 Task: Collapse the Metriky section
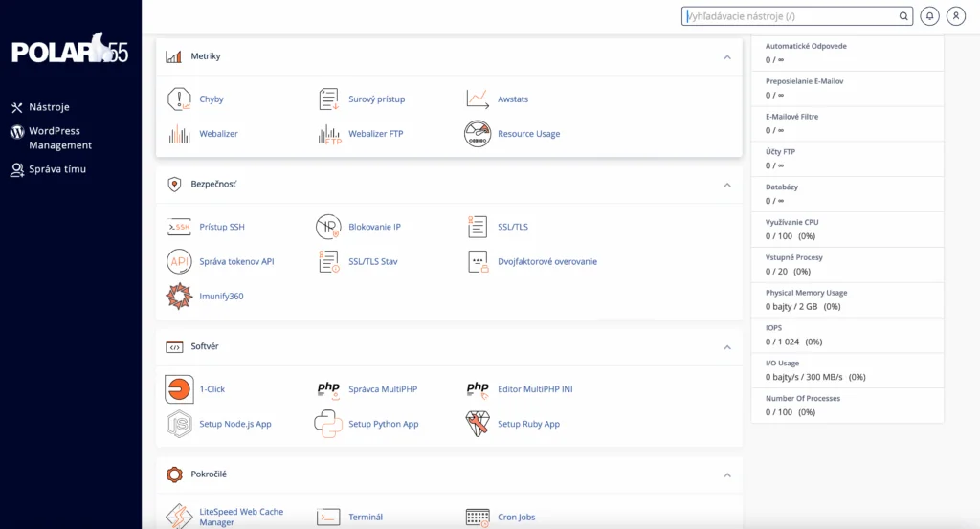point(727,57)
